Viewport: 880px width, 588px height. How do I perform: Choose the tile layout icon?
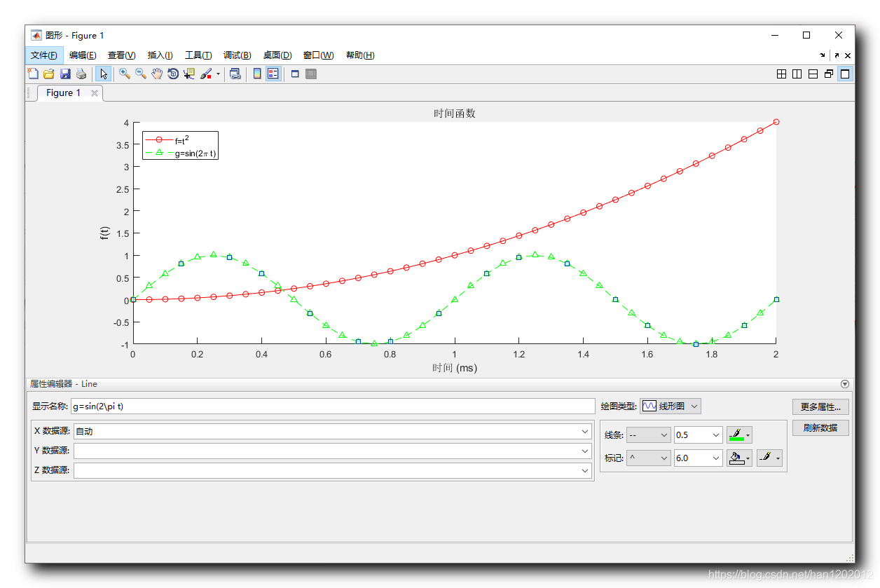click(x=781, y=74)
